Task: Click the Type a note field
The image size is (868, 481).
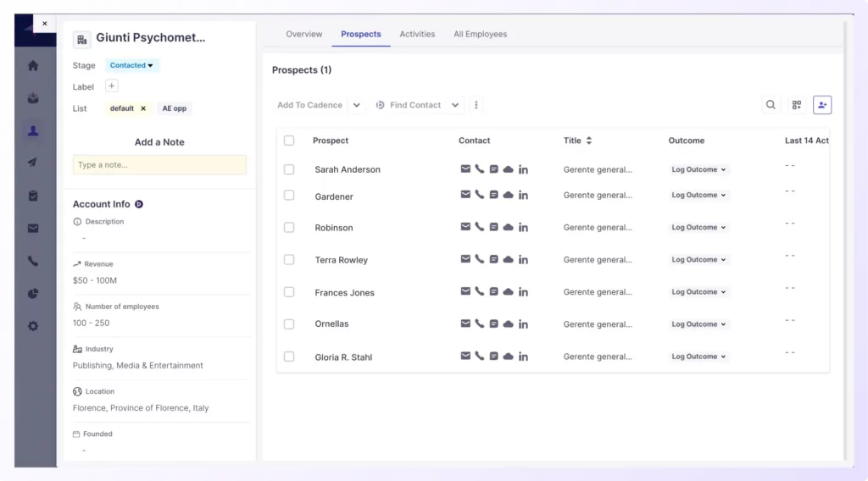Action: pos(159,165)
